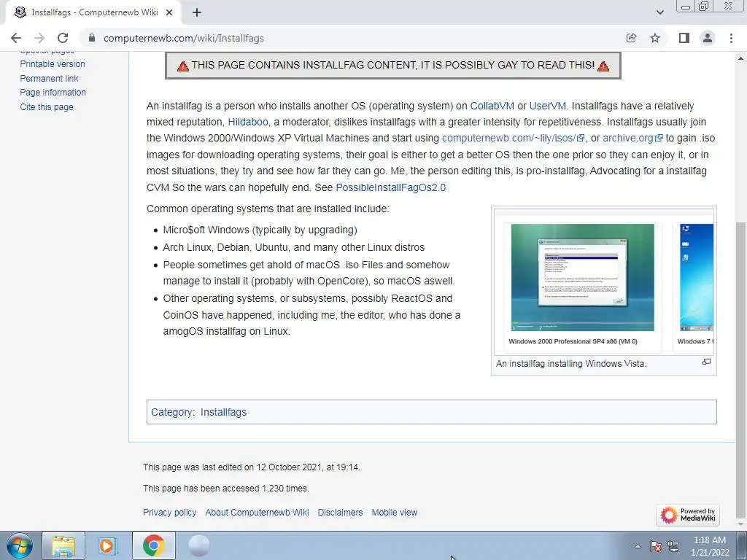Follow the CollabVM link
Viewport: 747px width, 560px height.
[492, 106]
